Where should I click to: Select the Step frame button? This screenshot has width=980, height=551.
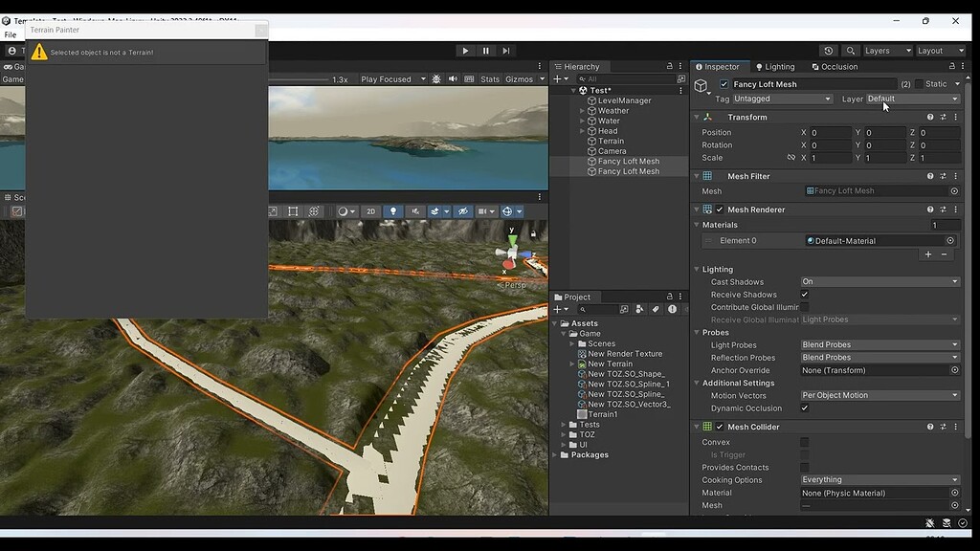coord(506,51)
